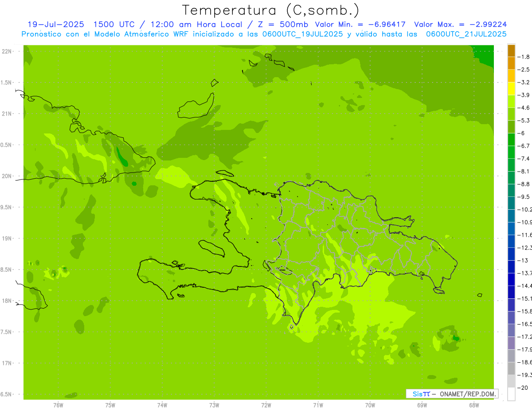Click the '-9.5' colorbar label
This screenshot has width=532, height=411.
point(524,197)
